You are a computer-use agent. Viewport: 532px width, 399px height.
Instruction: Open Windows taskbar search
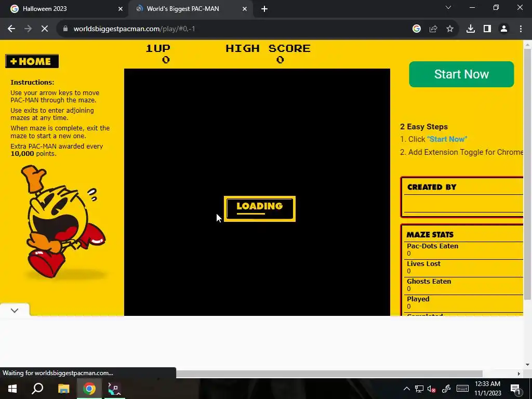click(x=37, y=389)
